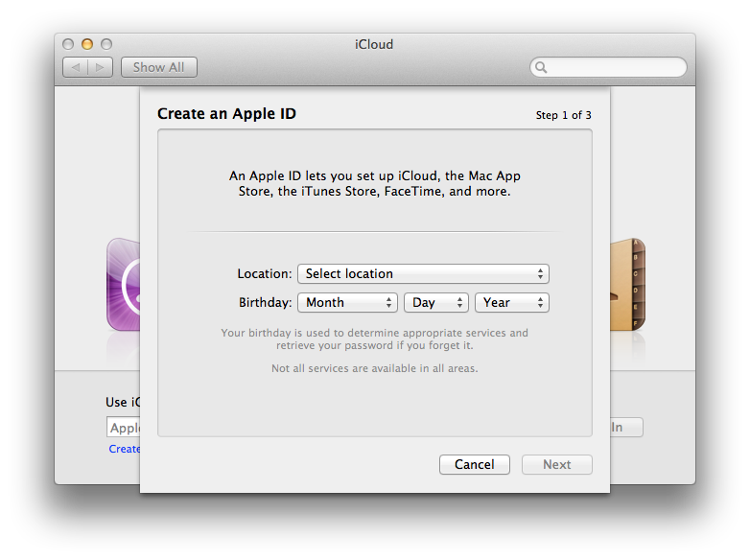
Task: Click the Apple ID input field in the iCloud window
Action: 124,427
